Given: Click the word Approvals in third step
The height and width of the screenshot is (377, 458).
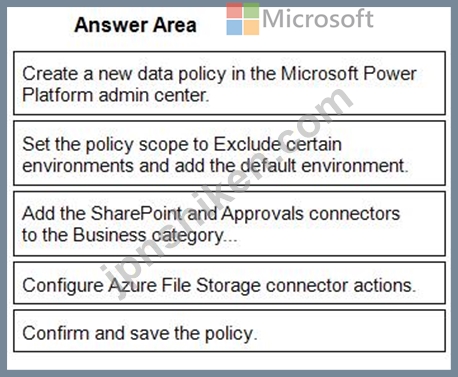Looking at the screenshot, I should click(262, 213).
